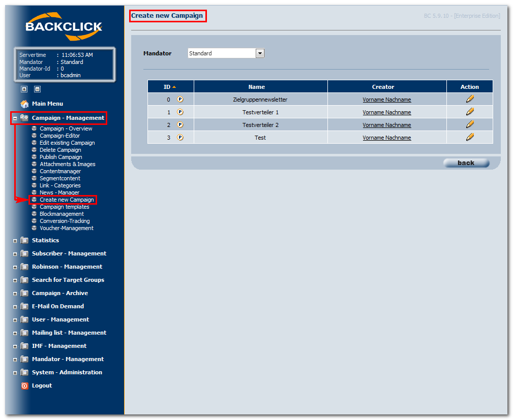Expand the System - Administration section

coord(15,373)
